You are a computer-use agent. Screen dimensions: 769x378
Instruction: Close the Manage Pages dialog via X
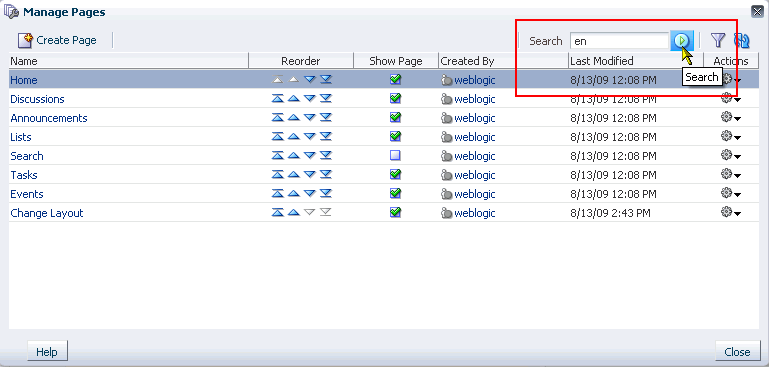click(757, 11)
